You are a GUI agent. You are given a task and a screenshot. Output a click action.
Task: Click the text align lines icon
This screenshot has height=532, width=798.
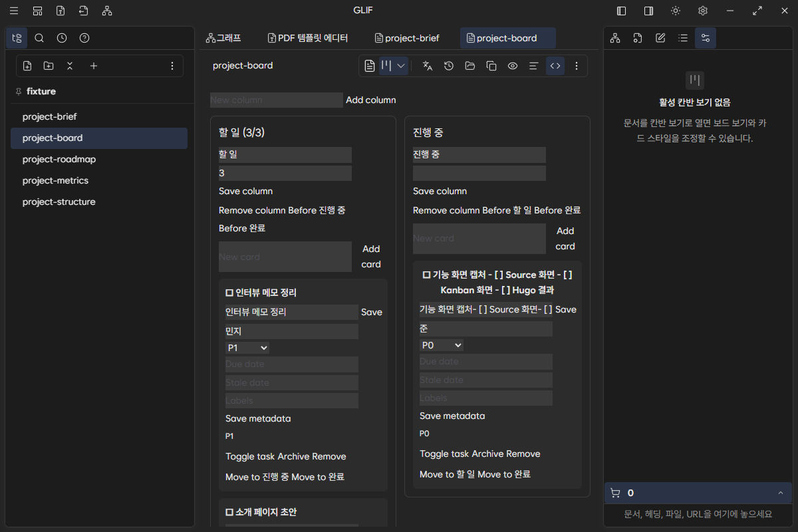(533, 66)
